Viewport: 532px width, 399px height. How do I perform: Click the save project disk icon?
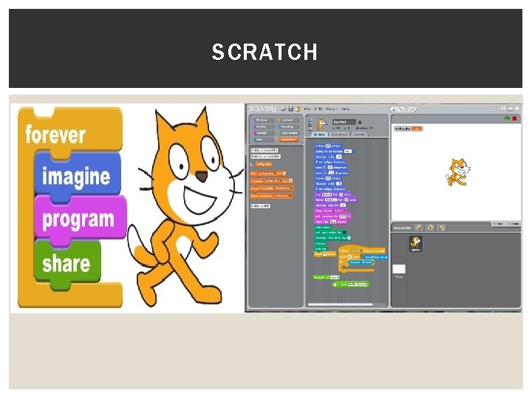291,109
